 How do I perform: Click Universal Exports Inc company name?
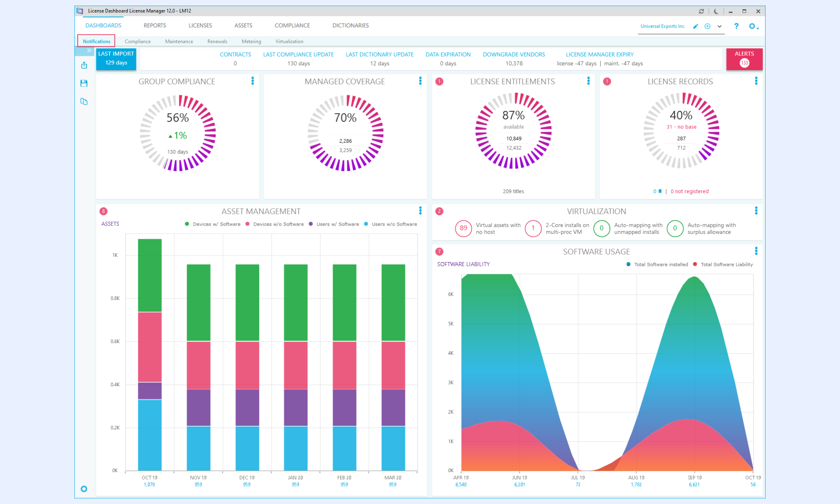[x=662, y=26]
